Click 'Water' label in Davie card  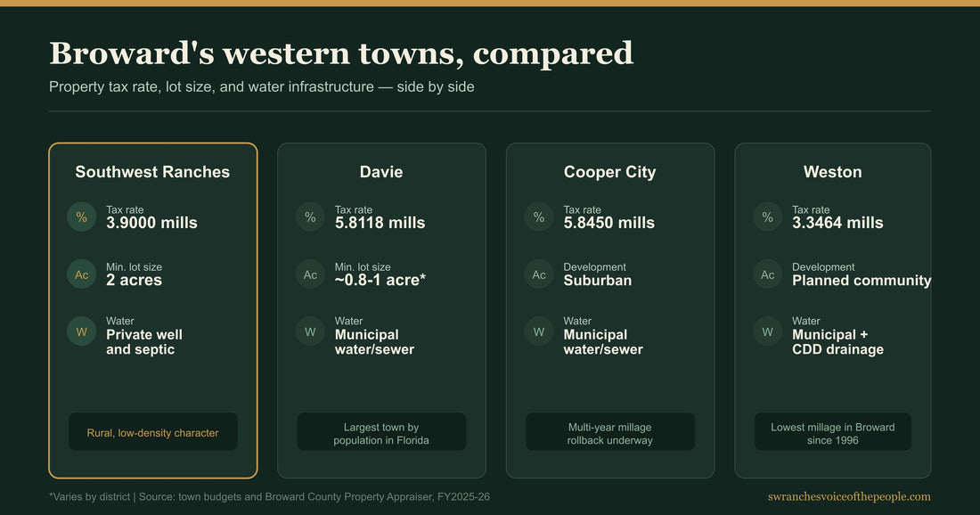348,321
